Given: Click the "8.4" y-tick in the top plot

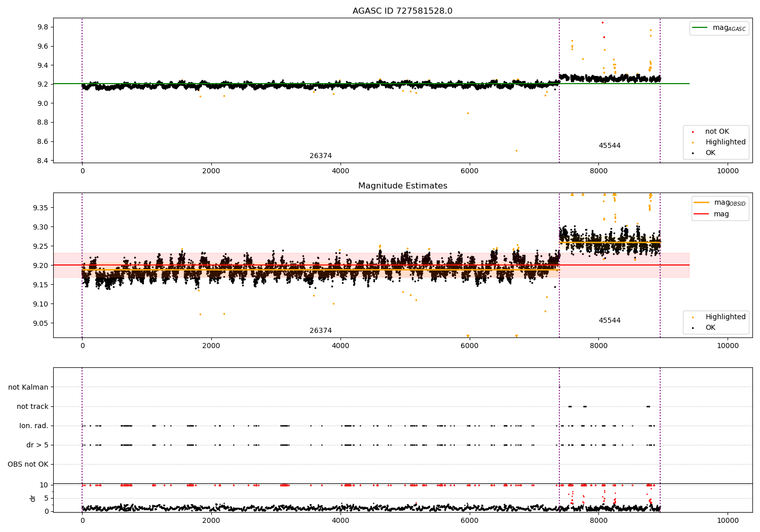Looking at the screenshot, I should coord(43,161).
